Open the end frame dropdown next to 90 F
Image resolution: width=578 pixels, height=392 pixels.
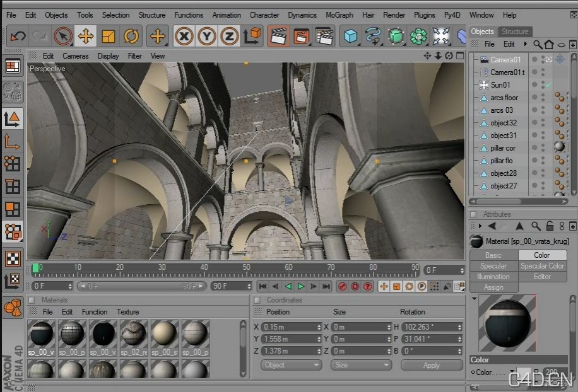coord(250,285)
